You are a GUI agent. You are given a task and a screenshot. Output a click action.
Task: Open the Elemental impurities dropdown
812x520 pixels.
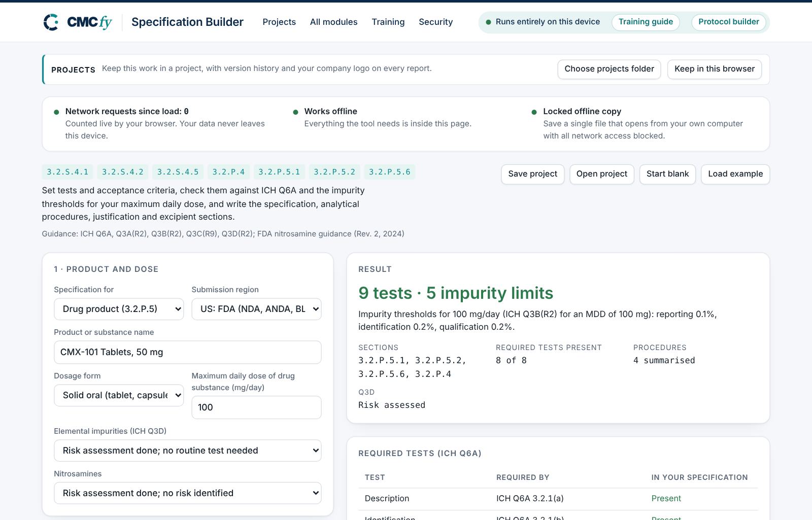pyautogui.click(x=188, y=450)
